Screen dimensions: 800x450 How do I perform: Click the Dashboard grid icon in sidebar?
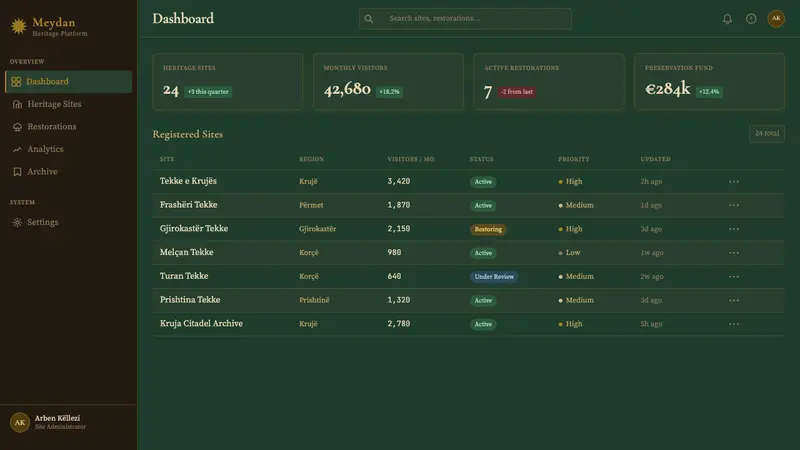[16, 82]
